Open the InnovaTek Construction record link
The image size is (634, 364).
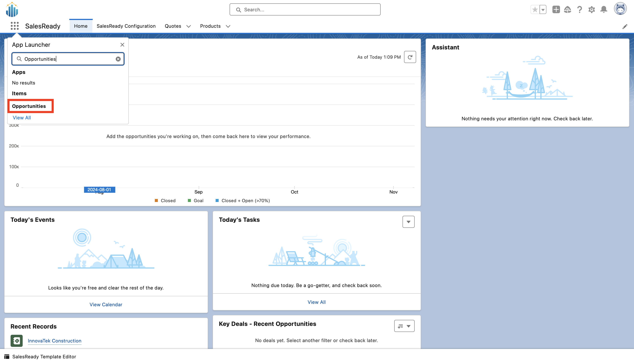54,341
